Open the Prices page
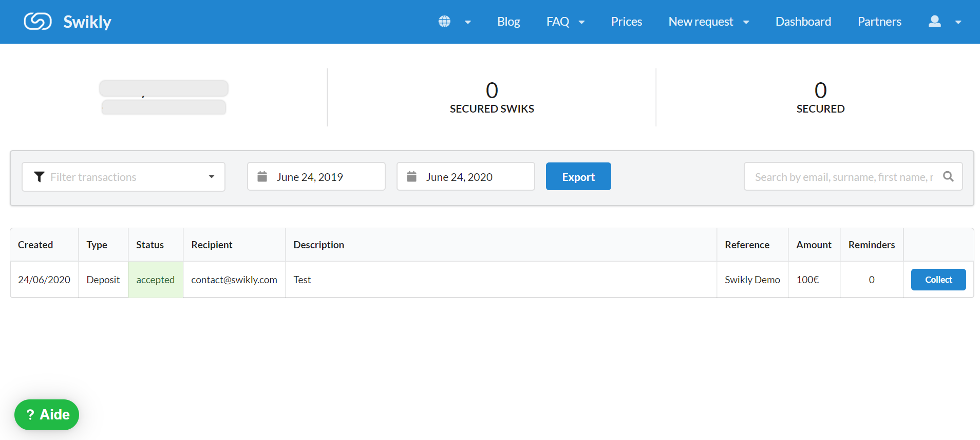980x440 pixels. [x=626, y=22]
